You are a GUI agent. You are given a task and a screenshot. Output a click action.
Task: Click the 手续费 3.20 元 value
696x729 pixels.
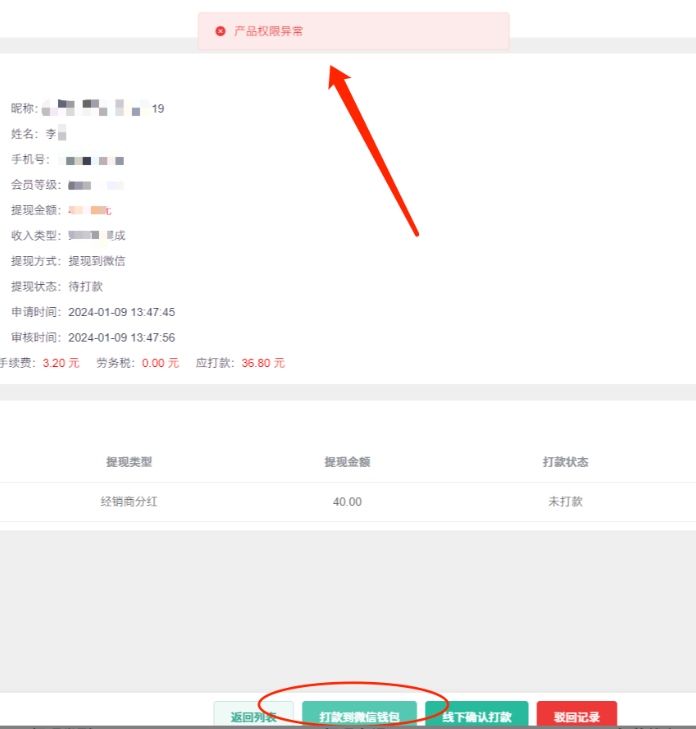[x=60, y=363]
